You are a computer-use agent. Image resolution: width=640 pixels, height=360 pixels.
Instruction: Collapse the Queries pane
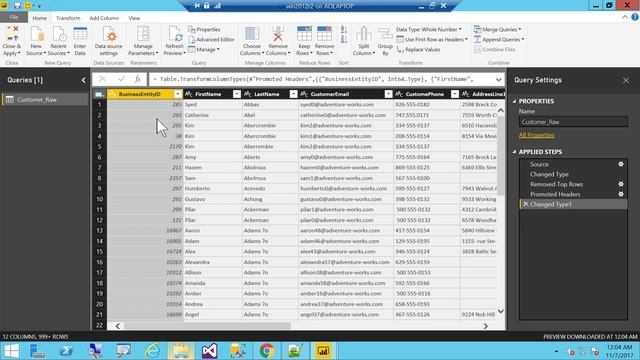coord(84,80)
